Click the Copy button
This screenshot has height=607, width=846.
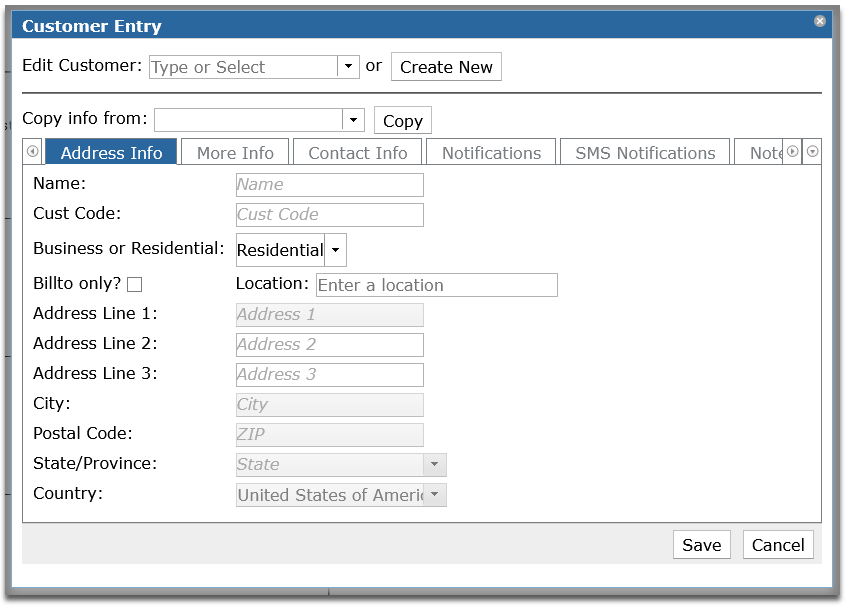[402, 120]
